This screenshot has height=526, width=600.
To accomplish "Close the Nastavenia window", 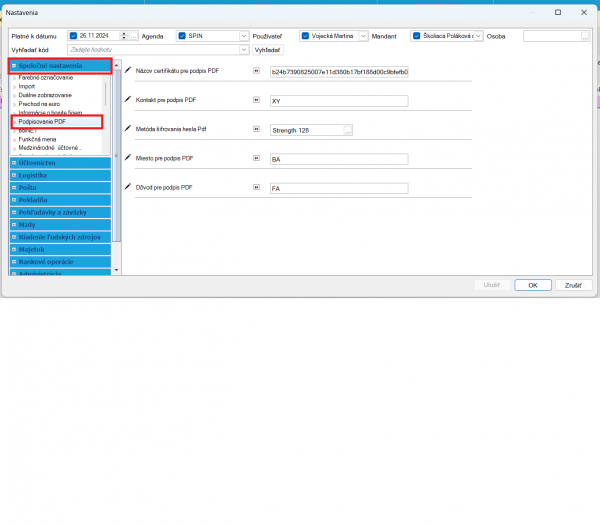I will [584, 12].
